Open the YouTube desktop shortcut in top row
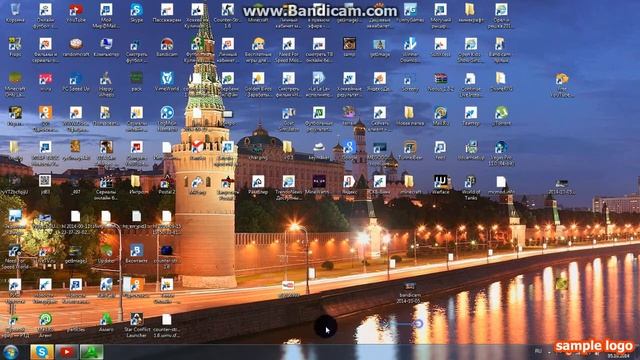The image size is (640, 360). point(76,12)
